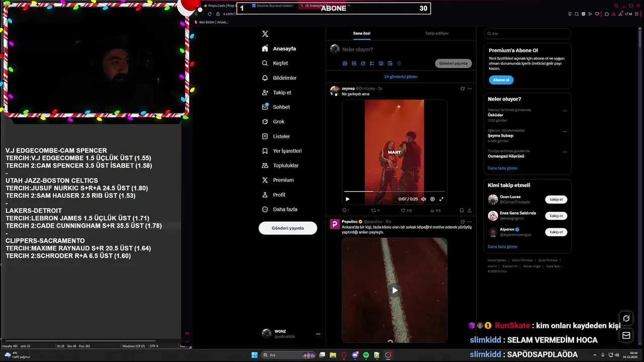Open more options on zeynep's post

[469, 88]
